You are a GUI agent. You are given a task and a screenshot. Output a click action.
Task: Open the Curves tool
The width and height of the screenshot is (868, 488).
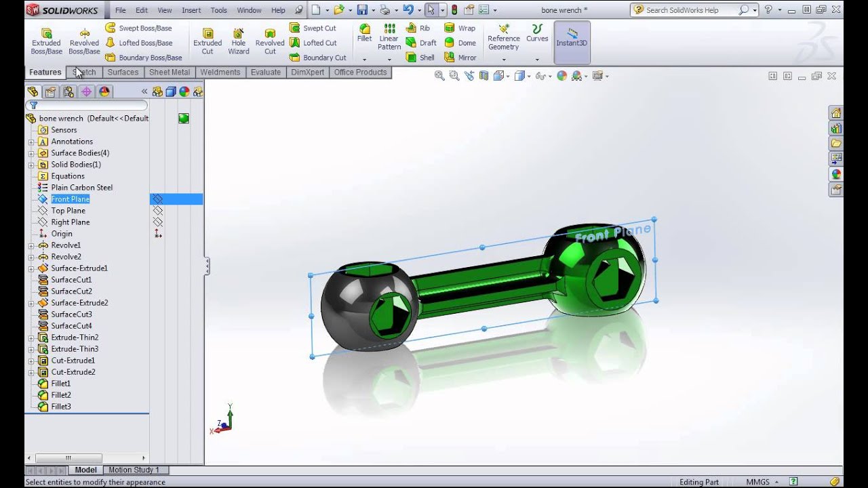pos(537,33)
